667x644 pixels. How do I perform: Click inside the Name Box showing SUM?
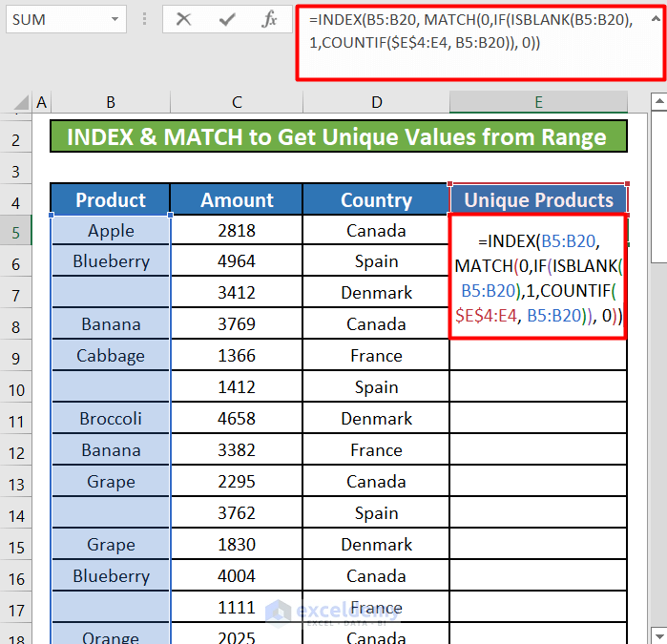tap(52, 19)
